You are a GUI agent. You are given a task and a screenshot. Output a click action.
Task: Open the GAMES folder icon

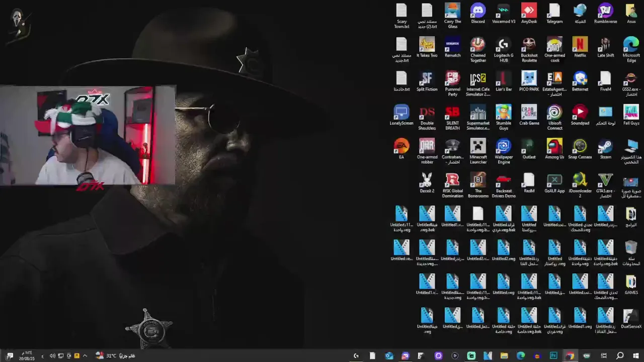(631, 284)
